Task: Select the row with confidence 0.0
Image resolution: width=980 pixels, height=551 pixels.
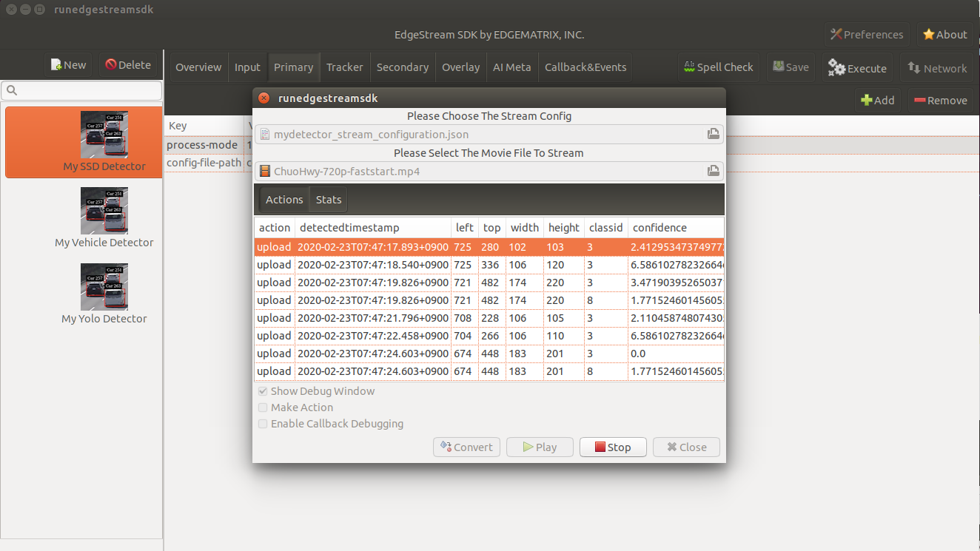Action: [489, 354]
